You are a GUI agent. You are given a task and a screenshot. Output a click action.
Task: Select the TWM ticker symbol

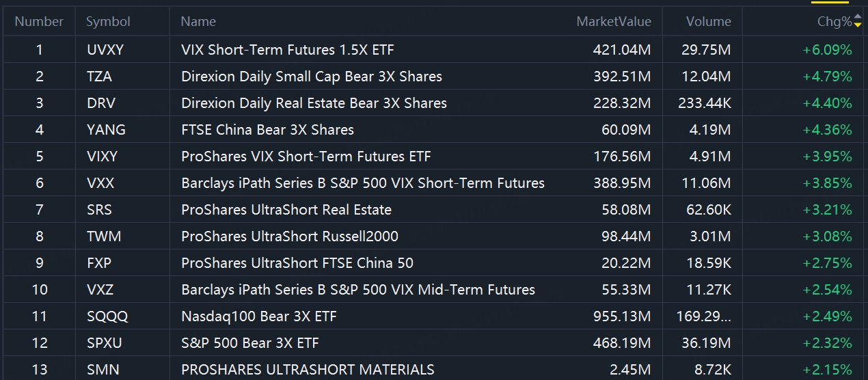(x=104, y=236)
